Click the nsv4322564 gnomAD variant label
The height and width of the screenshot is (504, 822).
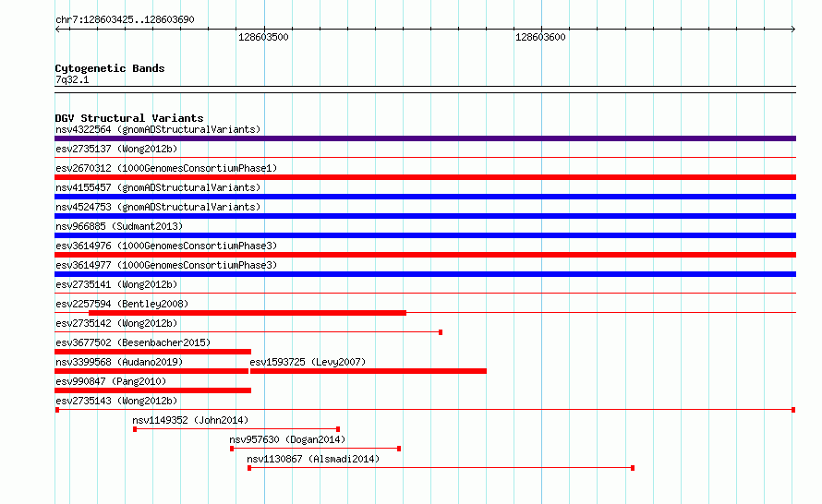158,129
